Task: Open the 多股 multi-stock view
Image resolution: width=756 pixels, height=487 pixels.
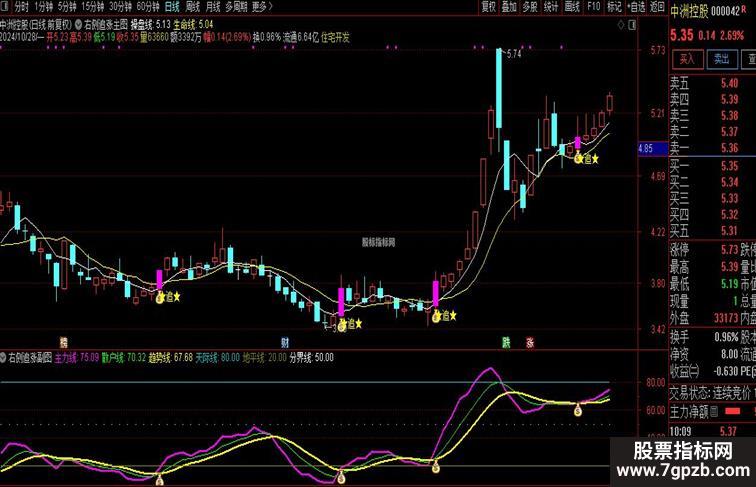Action: pos(530,7)
